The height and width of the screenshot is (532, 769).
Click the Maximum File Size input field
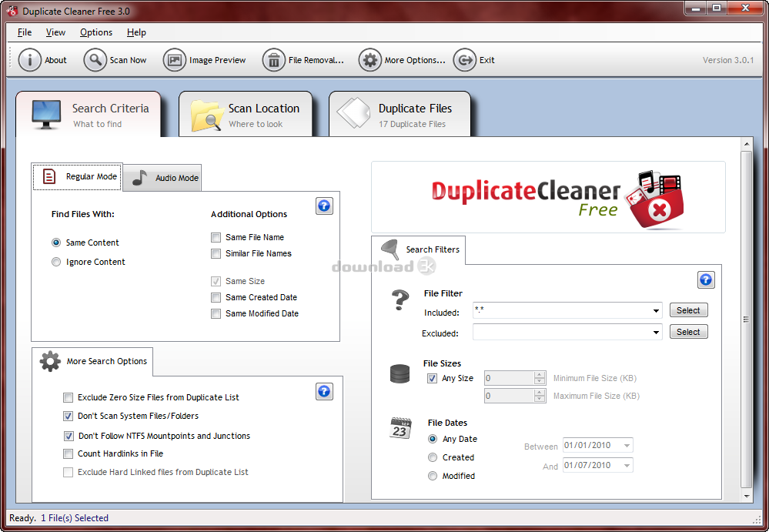pyautogui.click(x=509, y=396)
